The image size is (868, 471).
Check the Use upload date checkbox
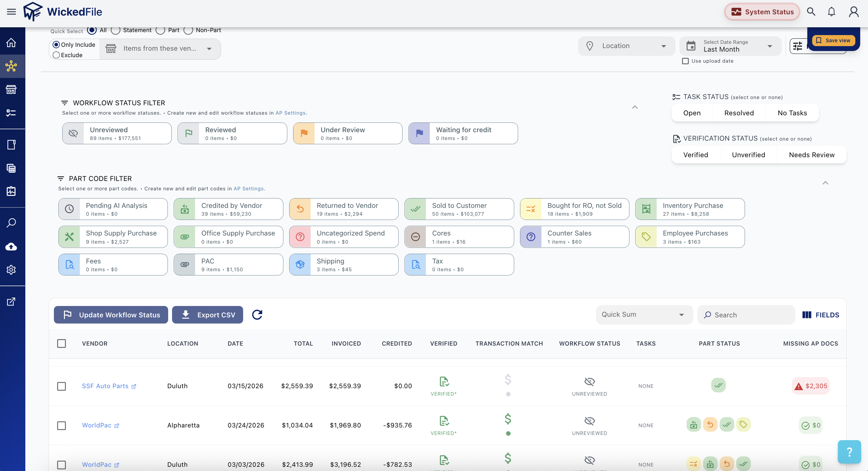click(x=685, y=61)
